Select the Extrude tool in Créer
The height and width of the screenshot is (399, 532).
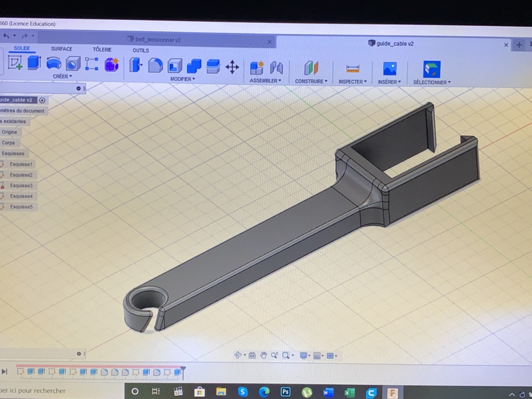[x=34, y=63]
